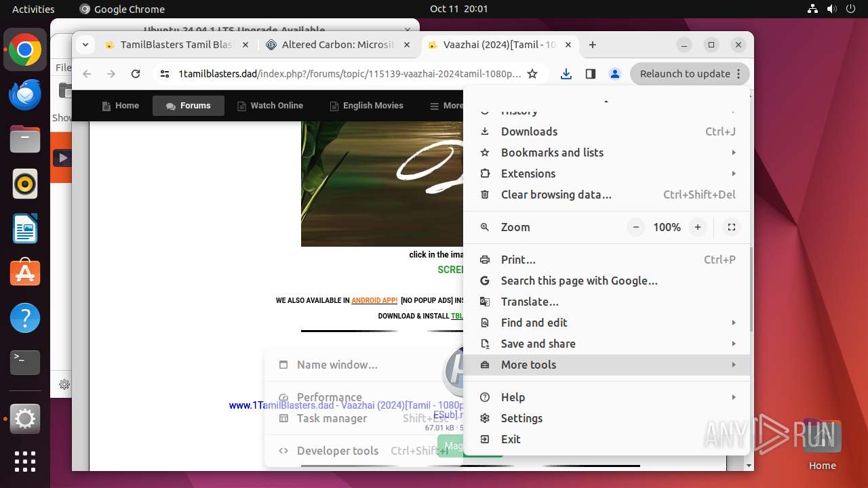This screenshot has height=488, width=868.
Task: Open a new tab
Action: click(x=593, y=45)
